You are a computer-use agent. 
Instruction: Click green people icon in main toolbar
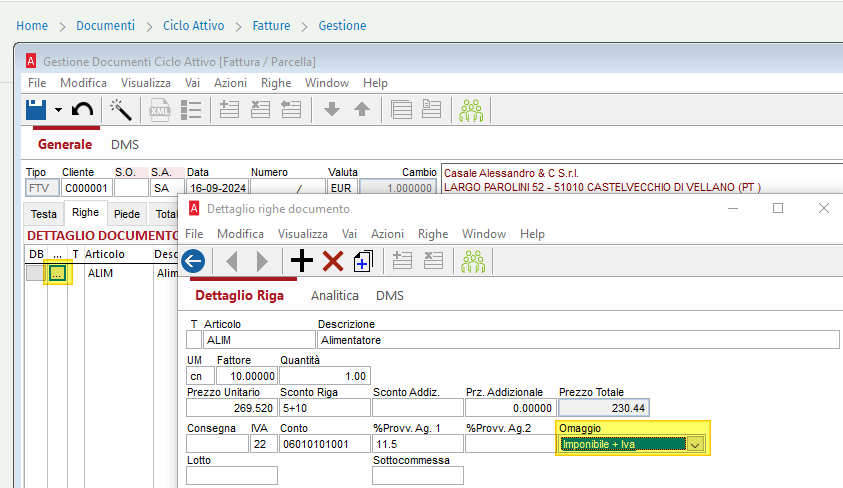point(471,110)
